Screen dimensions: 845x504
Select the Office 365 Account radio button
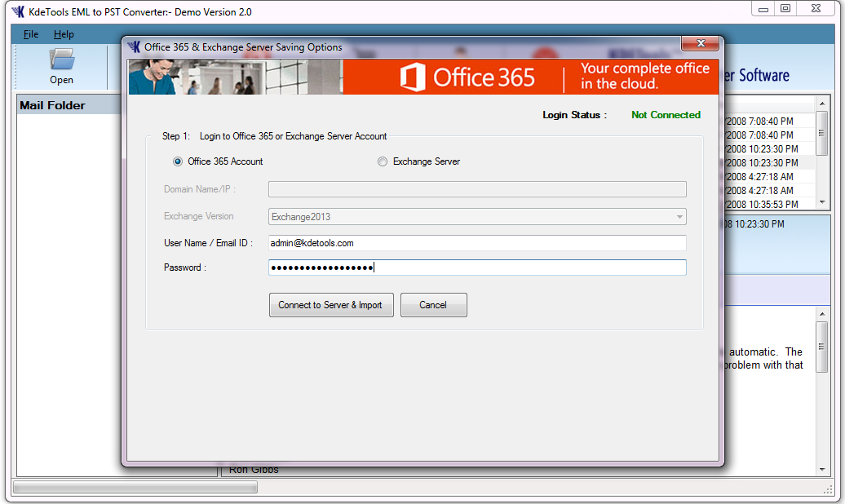pyautogui.click(x=177, y=161)
